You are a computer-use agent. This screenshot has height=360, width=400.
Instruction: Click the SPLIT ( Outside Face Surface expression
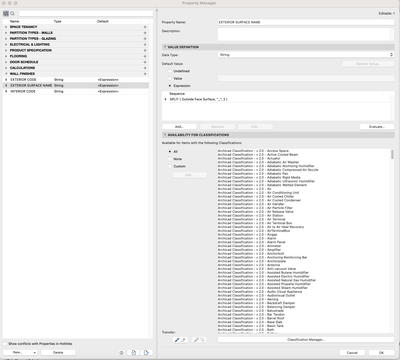coord(199,99)
